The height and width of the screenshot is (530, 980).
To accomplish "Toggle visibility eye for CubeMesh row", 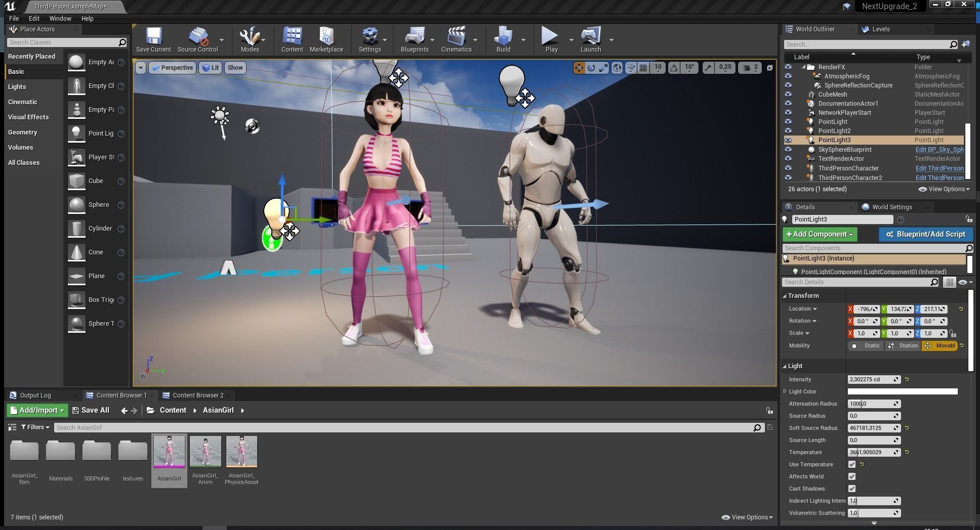I will click(788, 95).
